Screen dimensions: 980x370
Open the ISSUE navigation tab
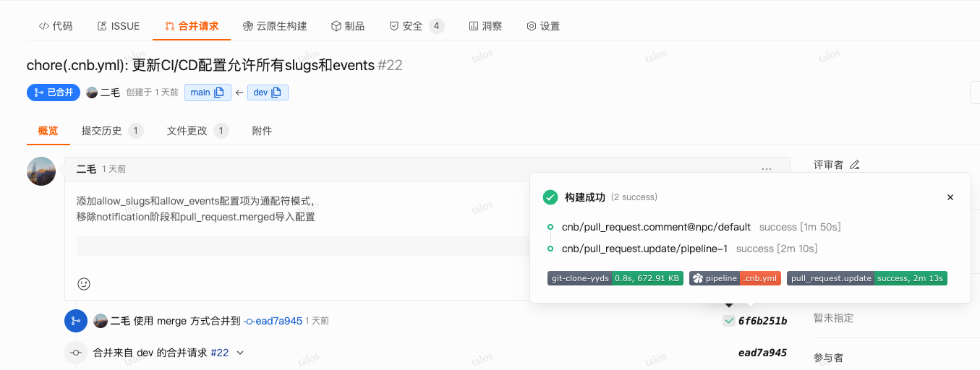pyautogui.click(x=118, y=26)
